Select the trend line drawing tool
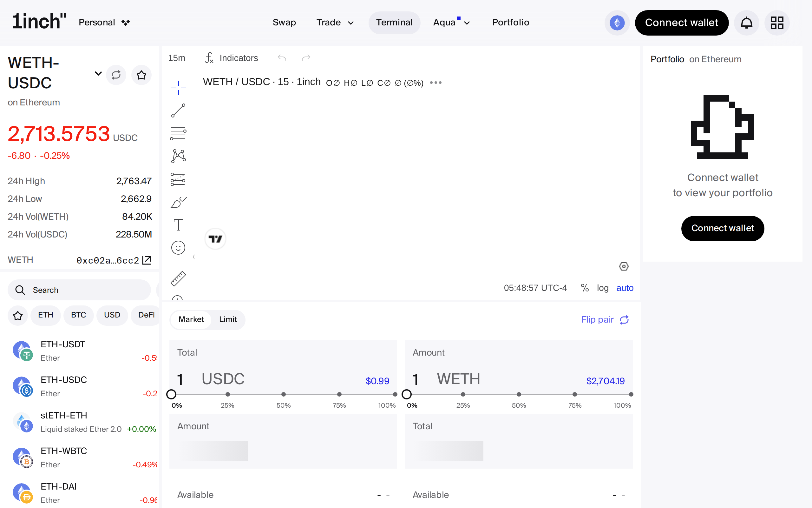Image resolution: width=812 pixels, height=508 pixels. pyautogui.click(x=178, y=110)
